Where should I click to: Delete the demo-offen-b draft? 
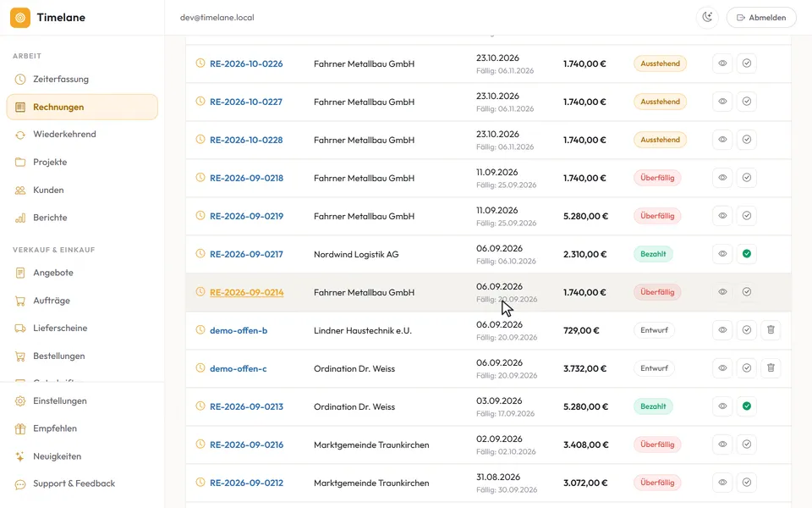(771, 330)
